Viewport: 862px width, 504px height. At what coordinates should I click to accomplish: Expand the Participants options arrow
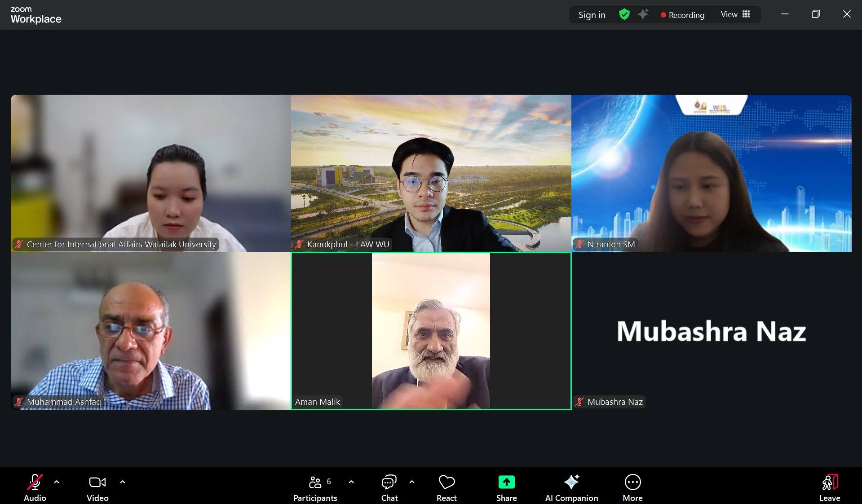pos(351,482)
